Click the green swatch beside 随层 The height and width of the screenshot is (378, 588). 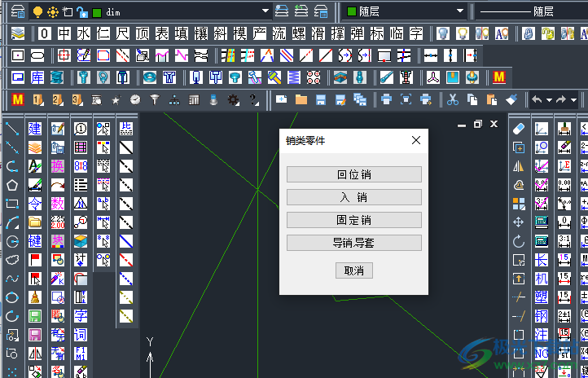[352, 11]
